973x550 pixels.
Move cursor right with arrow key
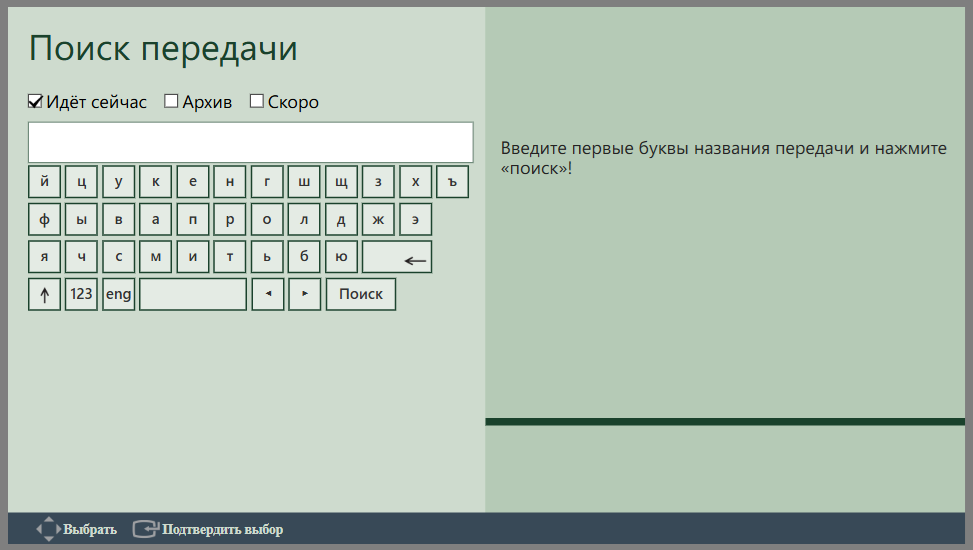tap(305, 294)
